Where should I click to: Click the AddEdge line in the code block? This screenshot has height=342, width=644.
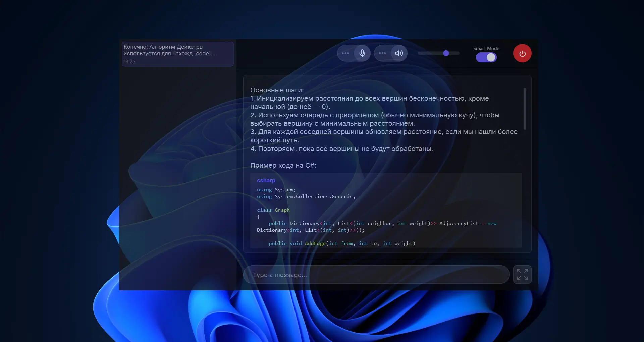coord(341,243)
